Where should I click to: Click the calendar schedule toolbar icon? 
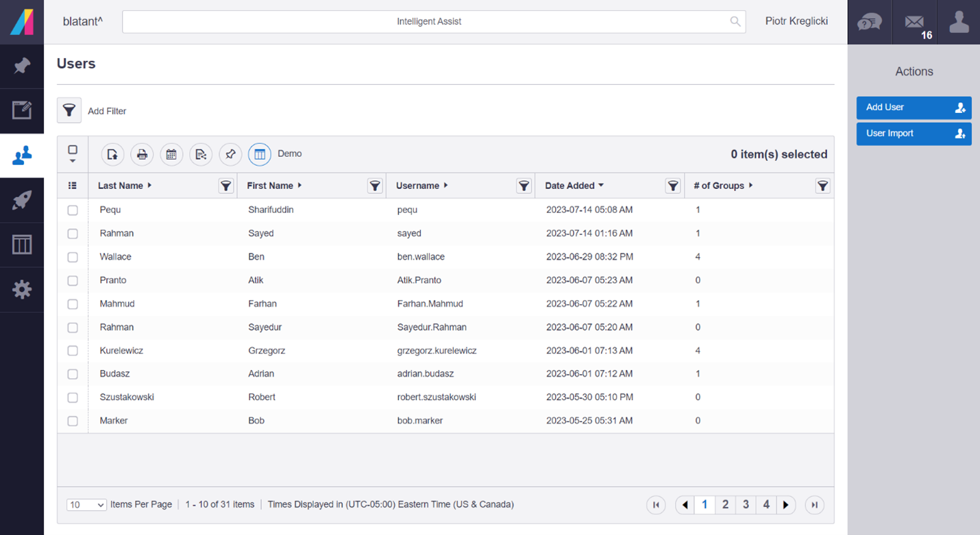coord(171,154)
